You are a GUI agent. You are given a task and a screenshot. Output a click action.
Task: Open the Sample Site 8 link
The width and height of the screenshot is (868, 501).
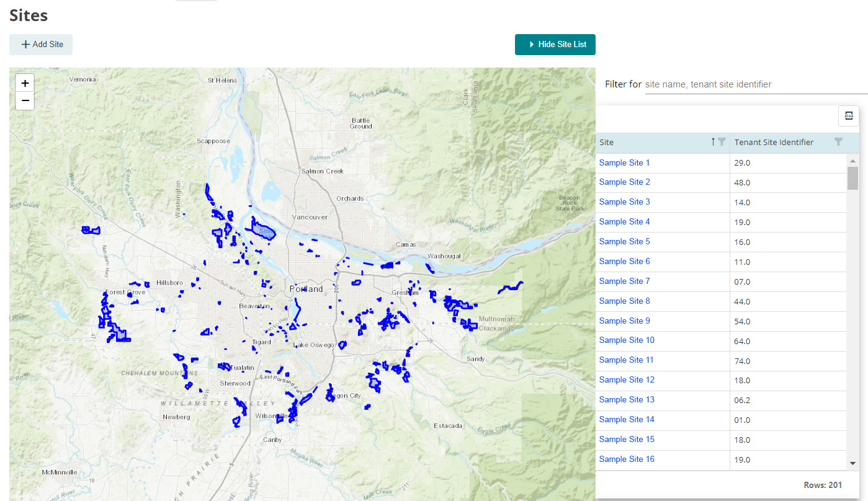(624, 301)
